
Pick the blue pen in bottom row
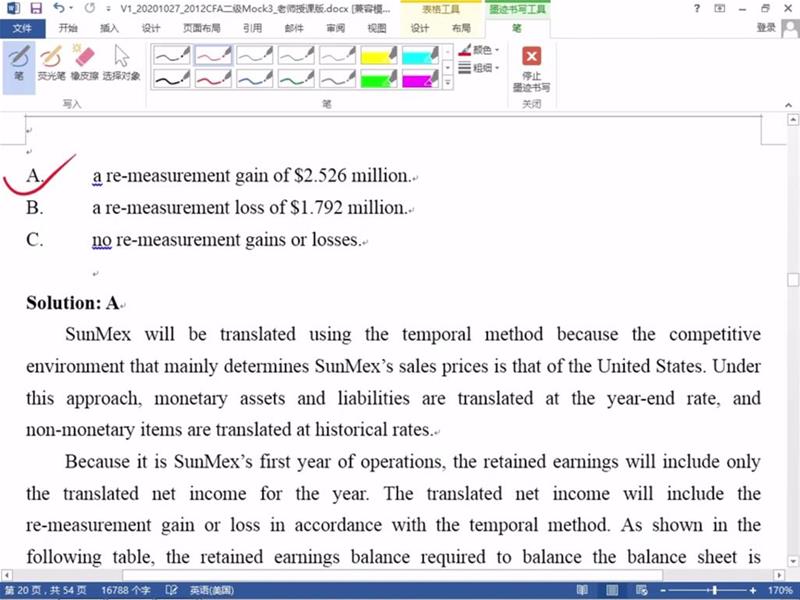coord(255,79)
